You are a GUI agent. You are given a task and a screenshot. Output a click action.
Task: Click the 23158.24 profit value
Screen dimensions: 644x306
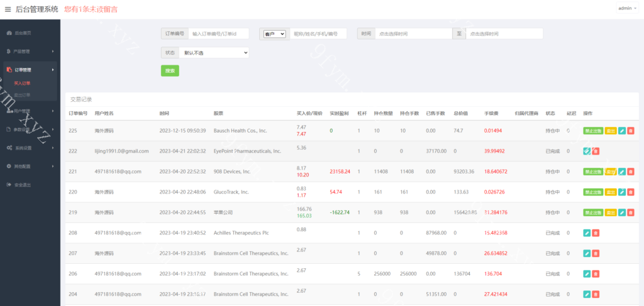tap(340, 172)
